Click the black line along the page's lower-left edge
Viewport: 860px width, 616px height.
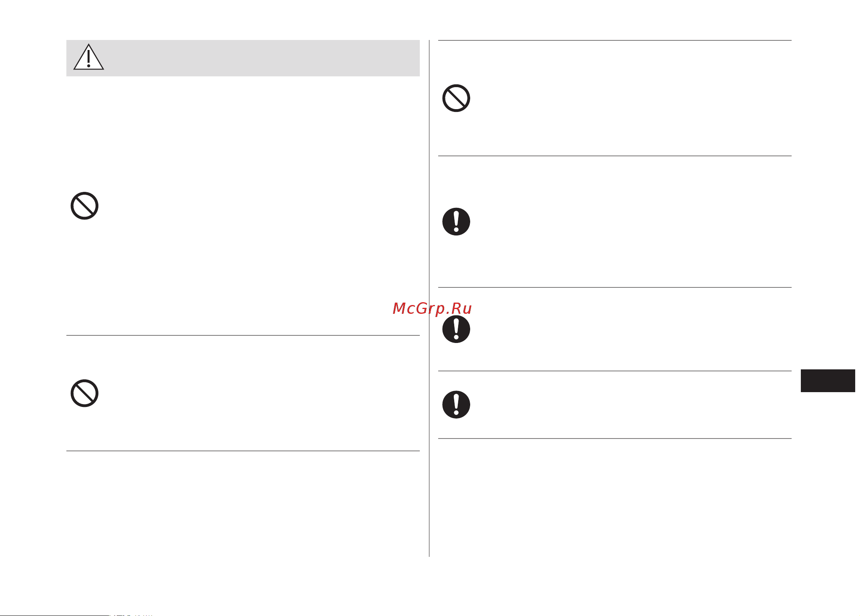(x=54, y=615)
